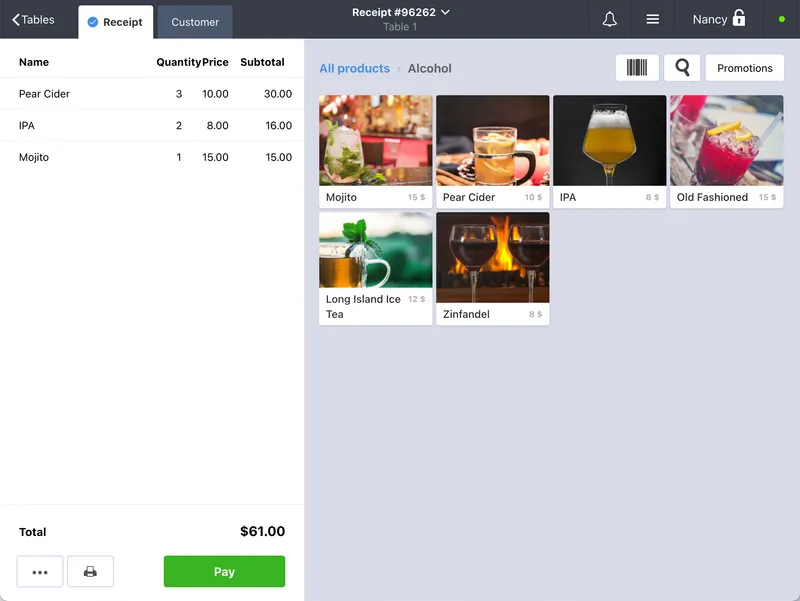The height and width of the screenshot is (601, 800).
Task: Expand the Receipt #96262 dropdown
Action: tap(401, 13)
